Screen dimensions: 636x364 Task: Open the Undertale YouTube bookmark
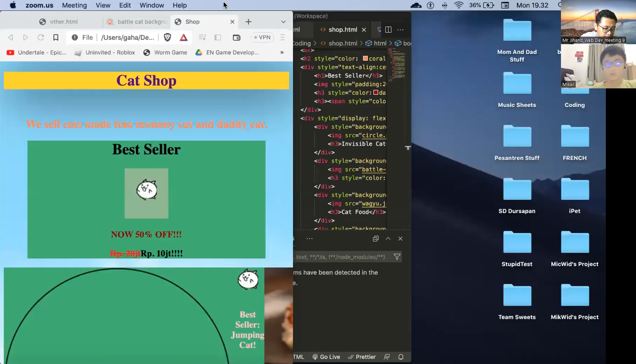[36, 52]
